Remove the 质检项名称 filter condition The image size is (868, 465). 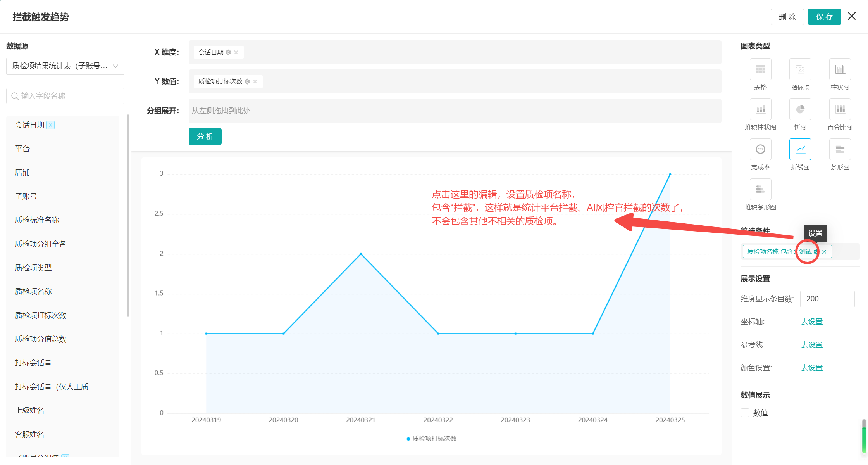[824, 252]
